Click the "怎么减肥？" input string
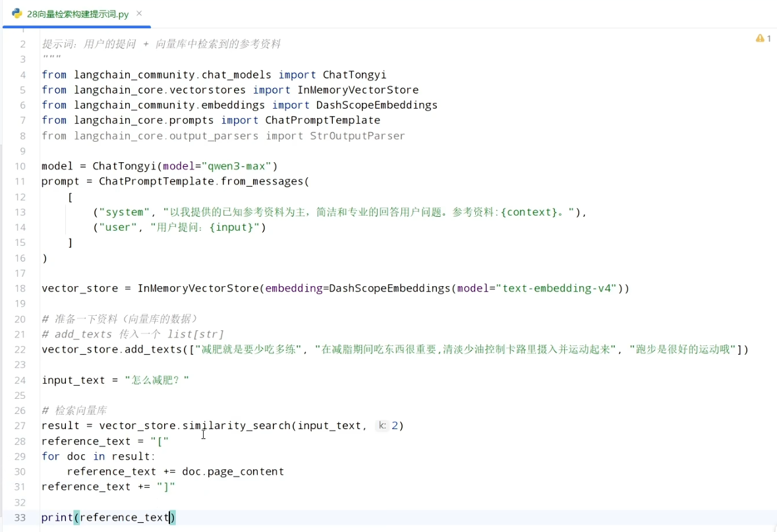The image size is (777, 532). 157,380
